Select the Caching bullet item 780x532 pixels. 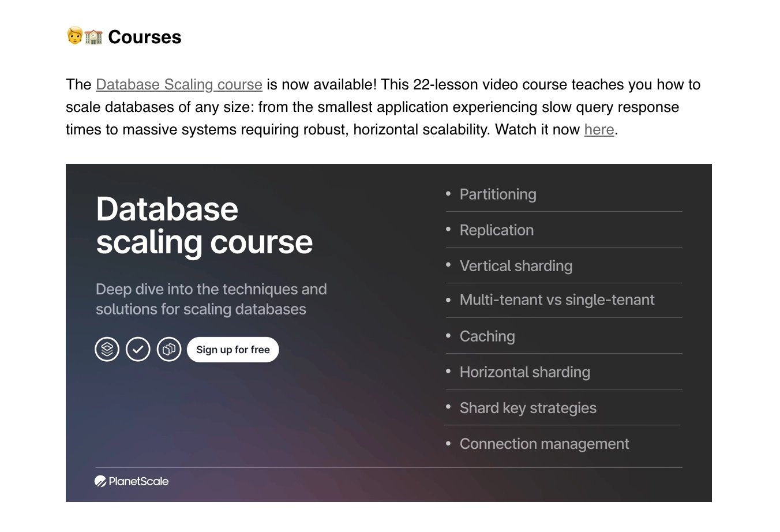click(487, 336)
